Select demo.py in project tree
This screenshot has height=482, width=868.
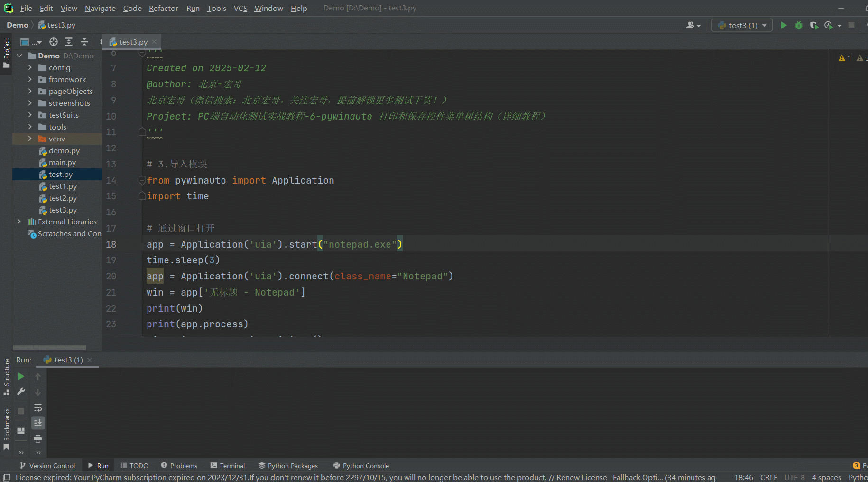[x=64, y=150]
